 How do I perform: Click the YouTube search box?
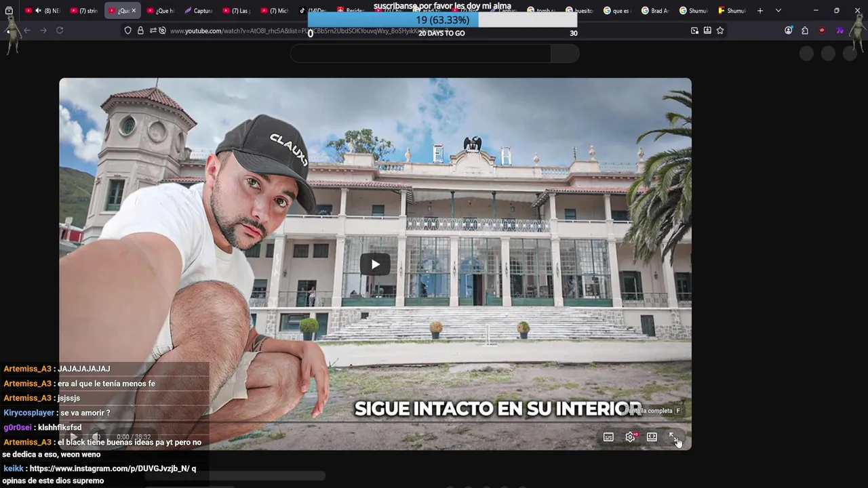pos(420,54)
